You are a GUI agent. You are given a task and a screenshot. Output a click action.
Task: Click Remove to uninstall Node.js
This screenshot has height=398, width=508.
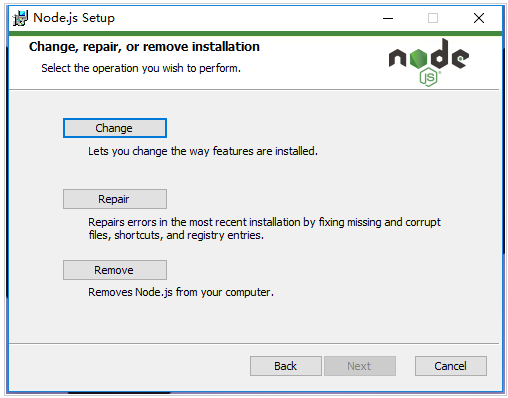coord(115,270)
